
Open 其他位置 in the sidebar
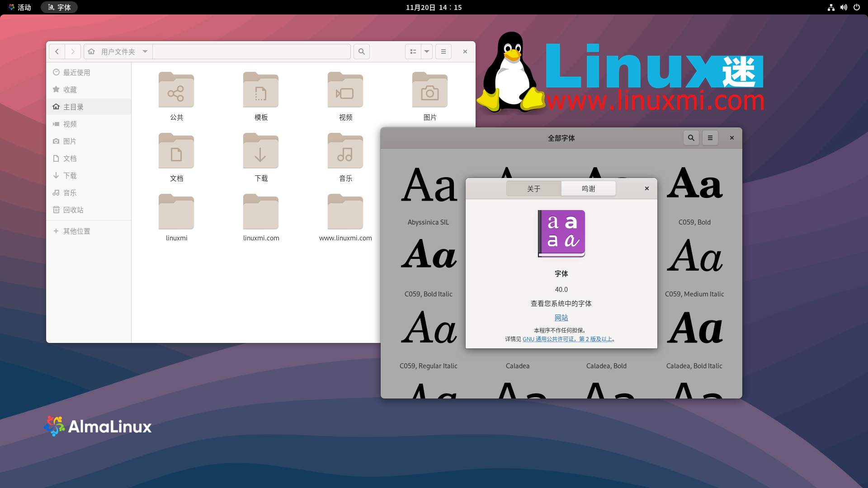pos(89,231)
